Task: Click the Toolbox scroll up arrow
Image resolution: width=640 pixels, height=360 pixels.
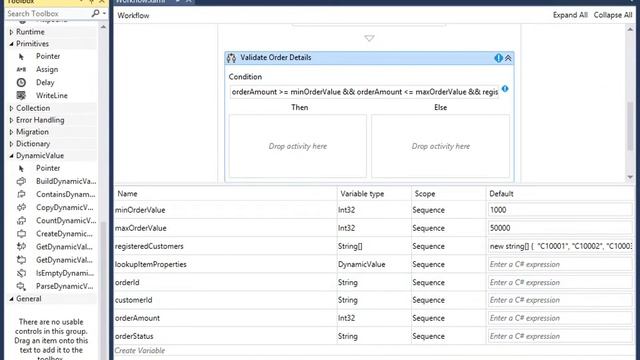Action: tap(103, 27)
